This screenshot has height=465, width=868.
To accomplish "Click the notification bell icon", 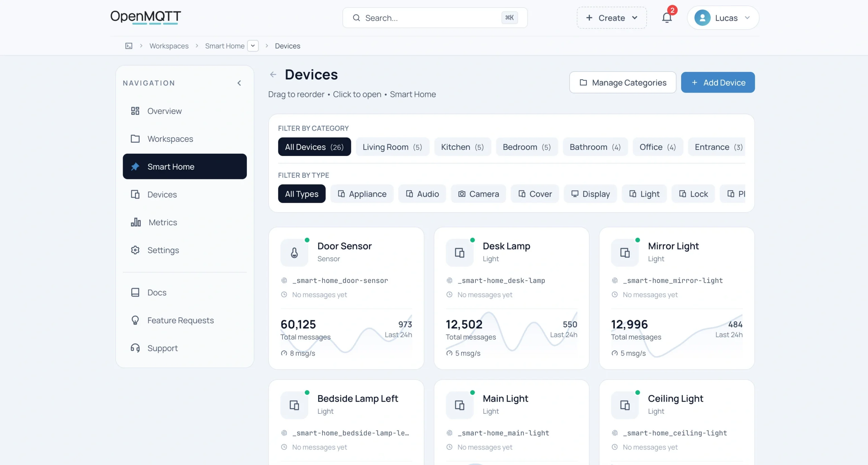I will pos(667,18).
